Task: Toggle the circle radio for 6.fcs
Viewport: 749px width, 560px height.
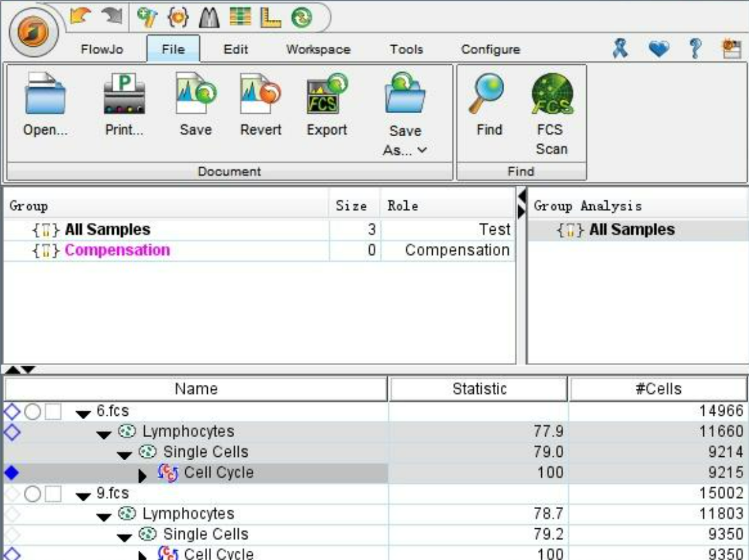Action: (x=32, y=411)
